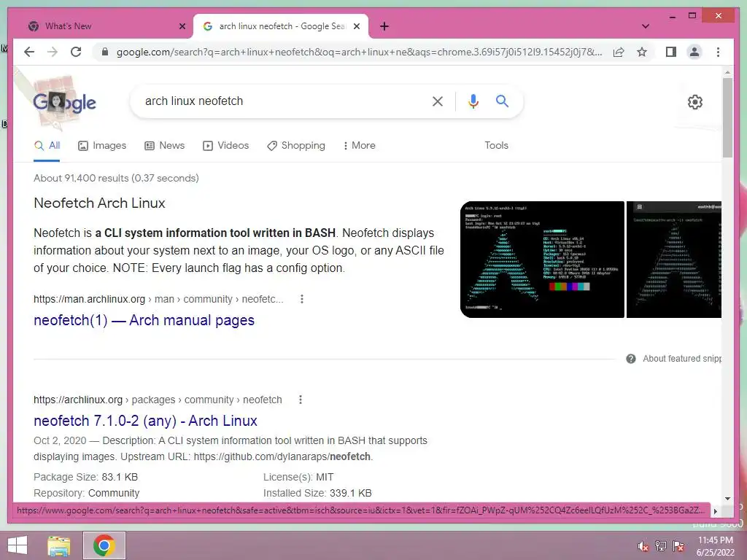Open the search Tools options
The image size is (747, 560).
click(x=496, y=145)
